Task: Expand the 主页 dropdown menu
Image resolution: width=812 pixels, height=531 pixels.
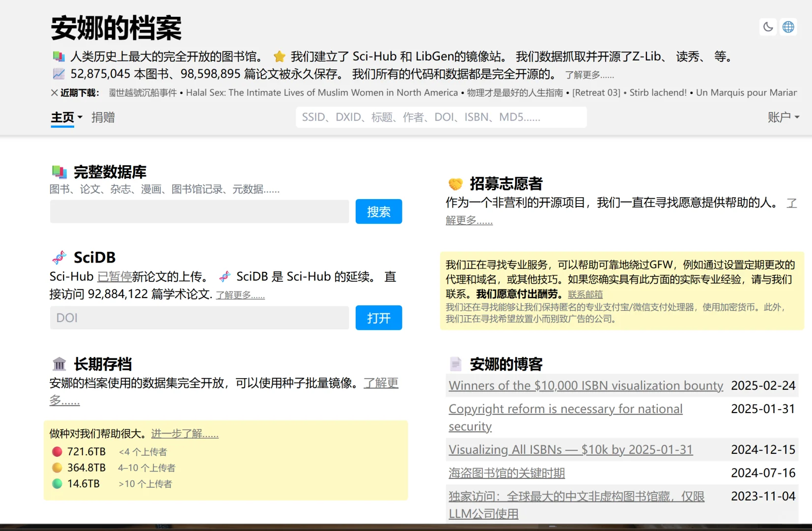Action: [x=66, y=118]
